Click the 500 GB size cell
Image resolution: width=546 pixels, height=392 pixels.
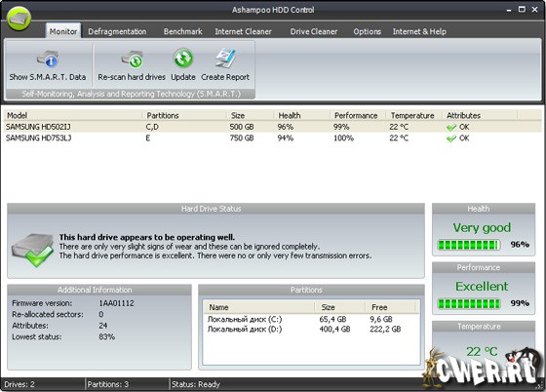[x=242, y=127]
